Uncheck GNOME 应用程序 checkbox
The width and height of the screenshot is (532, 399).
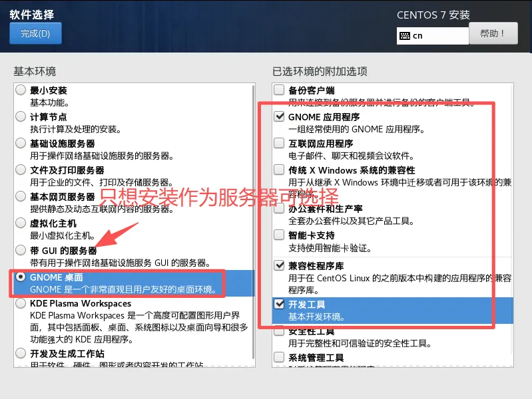[279, 116]
